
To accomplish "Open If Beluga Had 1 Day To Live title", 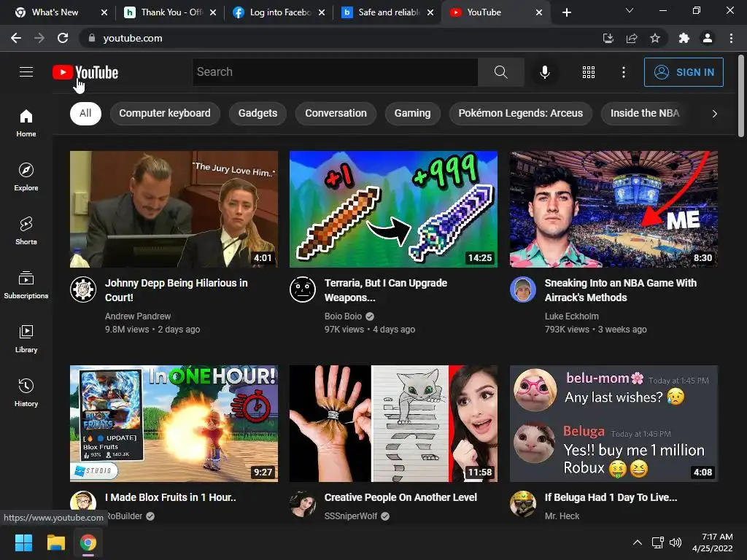I will pos(611,497).
